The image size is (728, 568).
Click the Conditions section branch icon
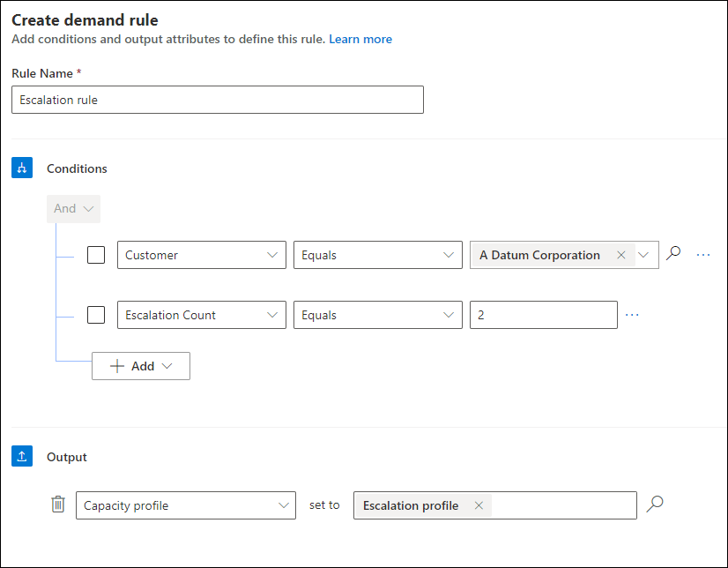22,168
